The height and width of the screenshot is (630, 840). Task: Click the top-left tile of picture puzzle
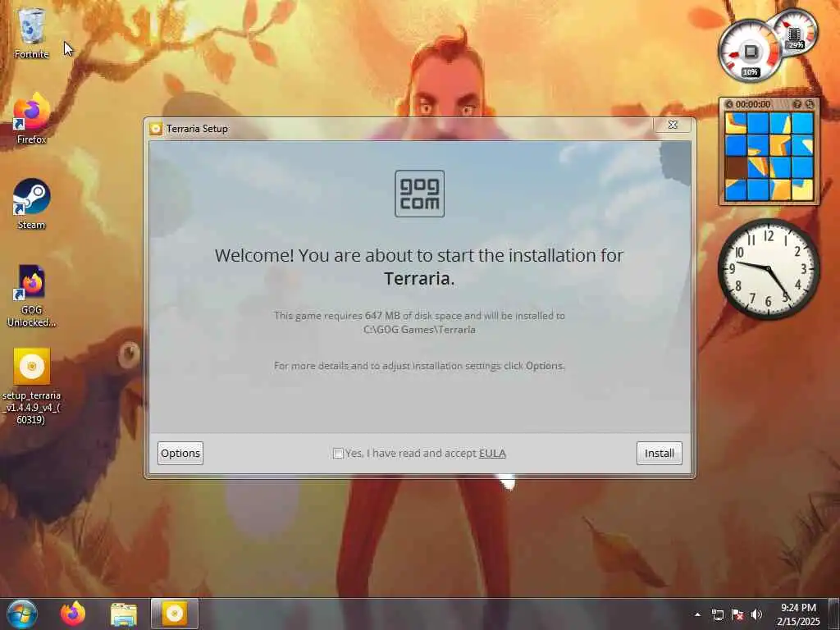(736, 123)
